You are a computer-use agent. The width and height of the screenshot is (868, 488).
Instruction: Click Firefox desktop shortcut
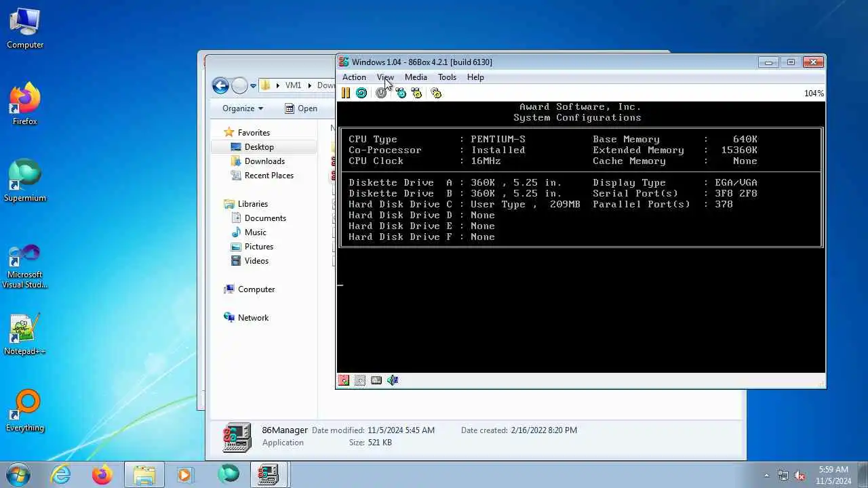[25, 104]
